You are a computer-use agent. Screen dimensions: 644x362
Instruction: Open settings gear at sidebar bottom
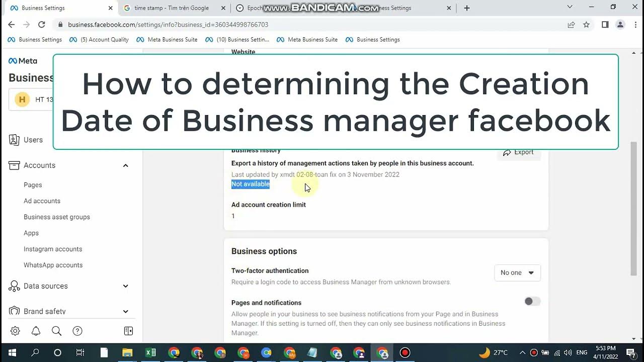pyautogui.click(x=15, y=331)
